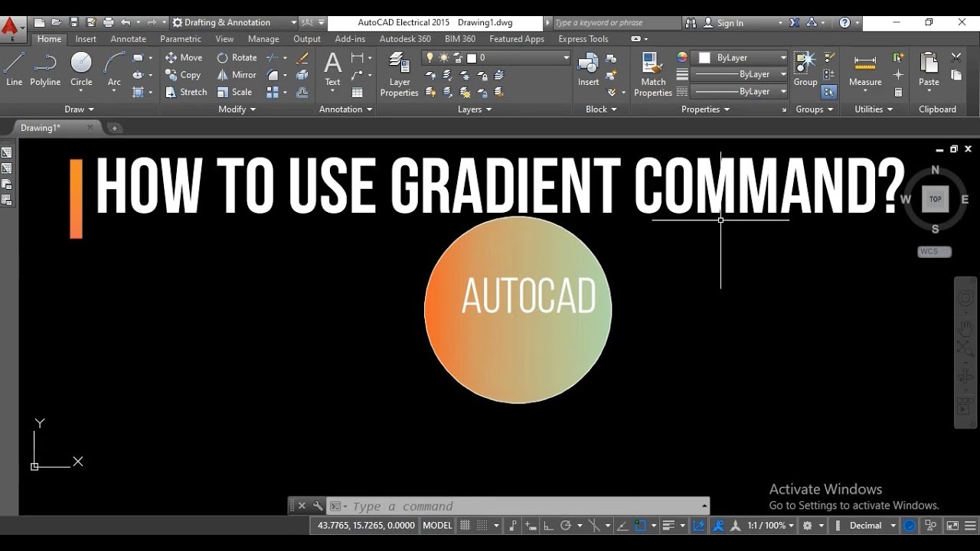
Task: Click the Customization menu icon in status bar
Action: pyautogui.click(x=969, y=526)
